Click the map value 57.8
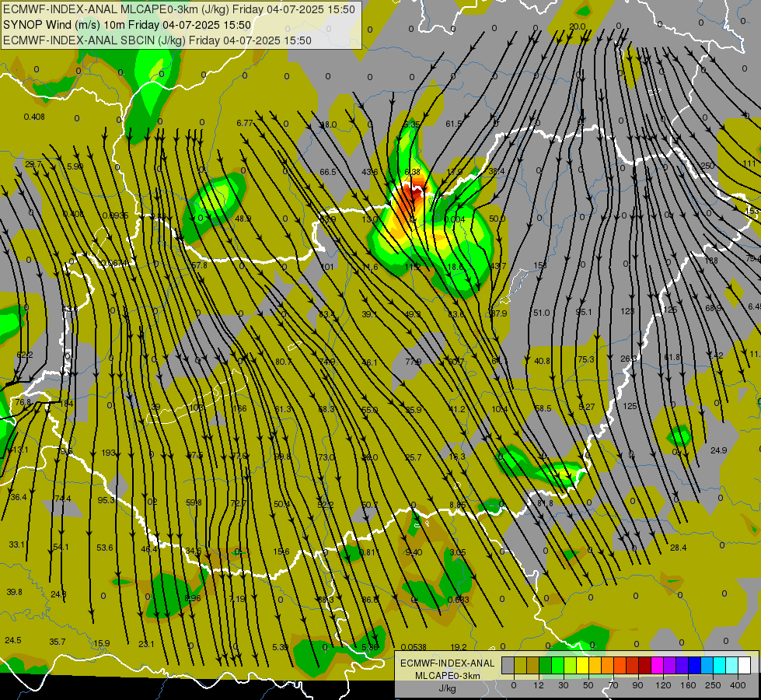 pos(199,266)
